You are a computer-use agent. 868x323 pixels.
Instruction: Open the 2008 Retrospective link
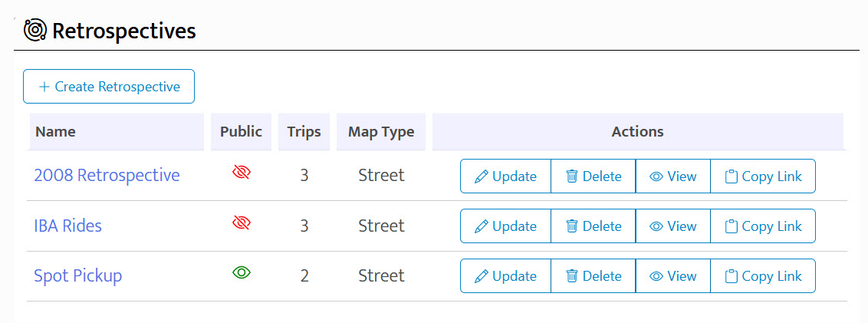tap(107, 176)
